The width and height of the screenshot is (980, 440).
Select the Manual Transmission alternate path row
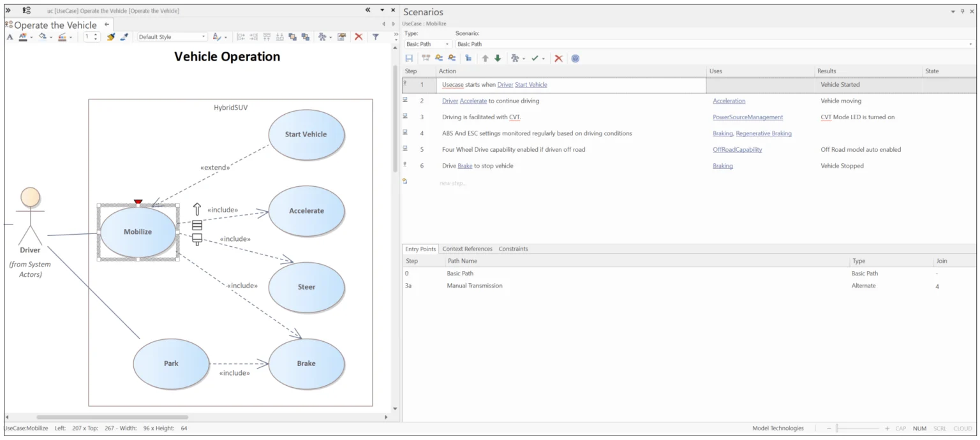474,286
